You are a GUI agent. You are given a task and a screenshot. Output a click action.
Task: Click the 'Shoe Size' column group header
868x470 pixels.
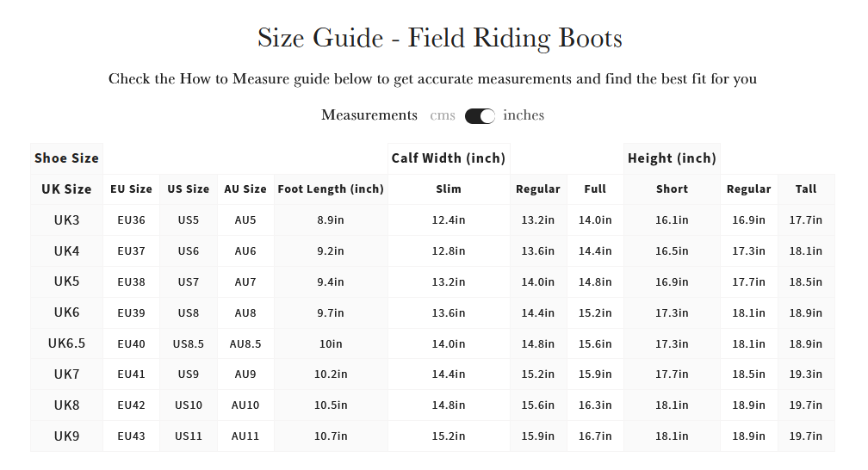click(x=66, y=158)
